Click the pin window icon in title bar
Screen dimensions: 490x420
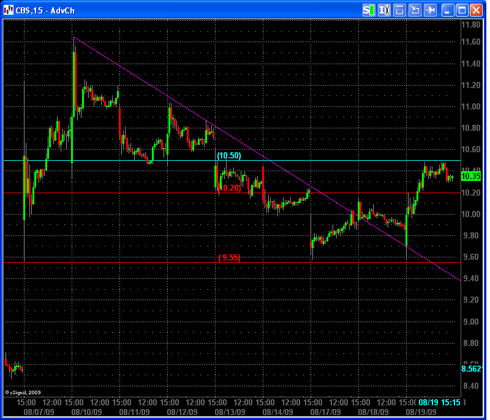430,10
